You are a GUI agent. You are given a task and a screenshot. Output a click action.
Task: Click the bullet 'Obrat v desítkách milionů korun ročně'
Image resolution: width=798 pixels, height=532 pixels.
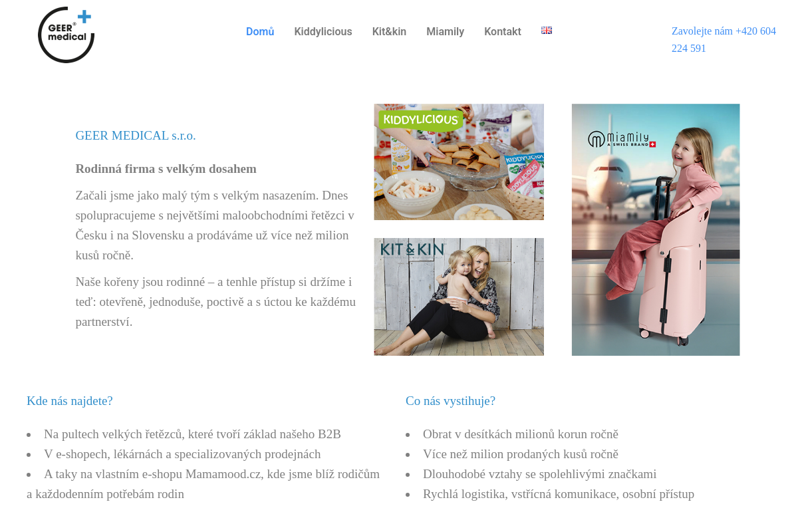(521, 434)
